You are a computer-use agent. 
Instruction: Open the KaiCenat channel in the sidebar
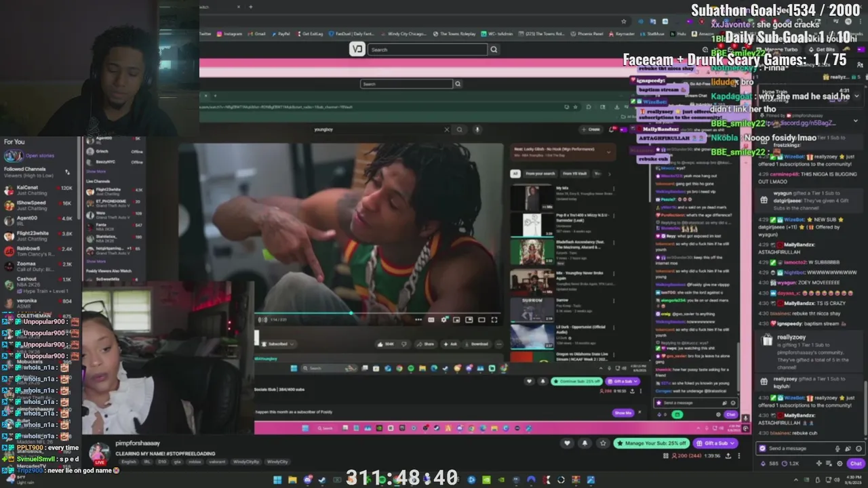point(39,190)
